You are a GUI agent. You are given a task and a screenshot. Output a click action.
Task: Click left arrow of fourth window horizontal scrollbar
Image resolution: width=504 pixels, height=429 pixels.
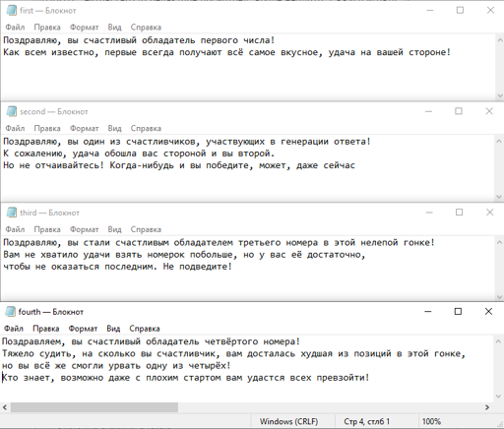pyautogui.click(x=5, y=407)
